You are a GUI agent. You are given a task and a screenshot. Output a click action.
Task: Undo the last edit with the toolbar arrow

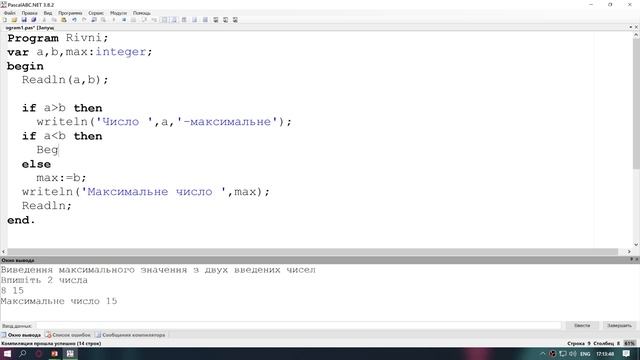point(74,20)
